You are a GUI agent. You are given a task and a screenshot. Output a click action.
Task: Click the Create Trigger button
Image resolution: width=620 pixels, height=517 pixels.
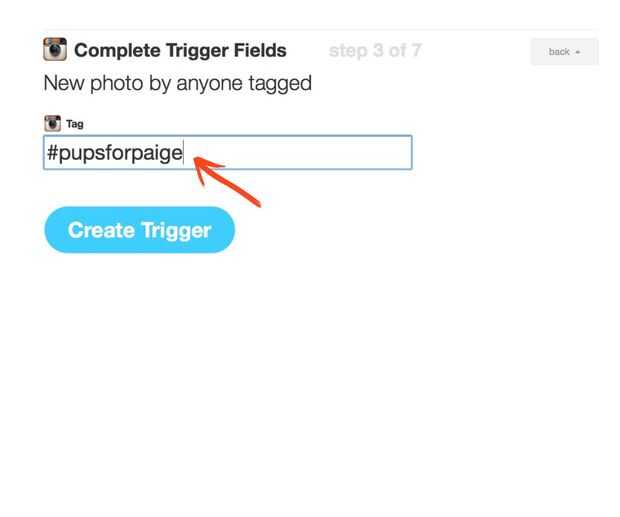pyautogui.click(x=140, y=230)
